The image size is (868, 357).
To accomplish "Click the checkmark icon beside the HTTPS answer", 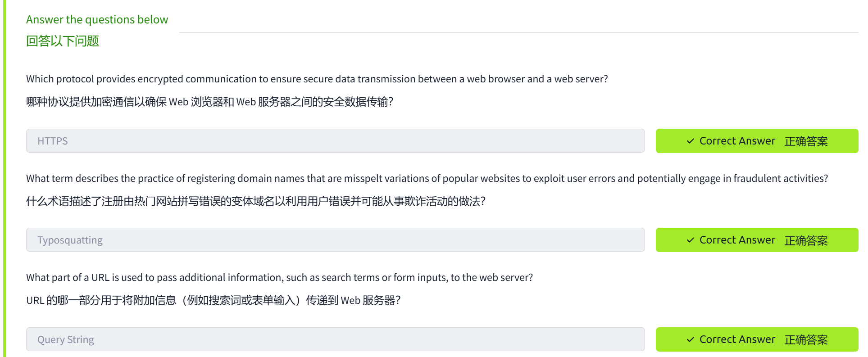I will pyautogui.click(x=690, y=141).
